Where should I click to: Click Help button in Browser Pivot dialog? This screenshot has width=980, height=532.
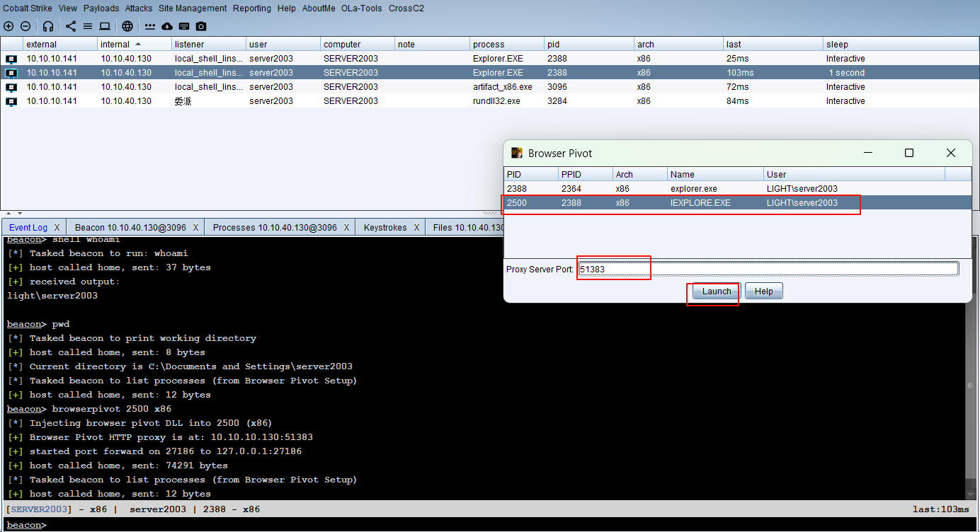[x=764, y=291]
